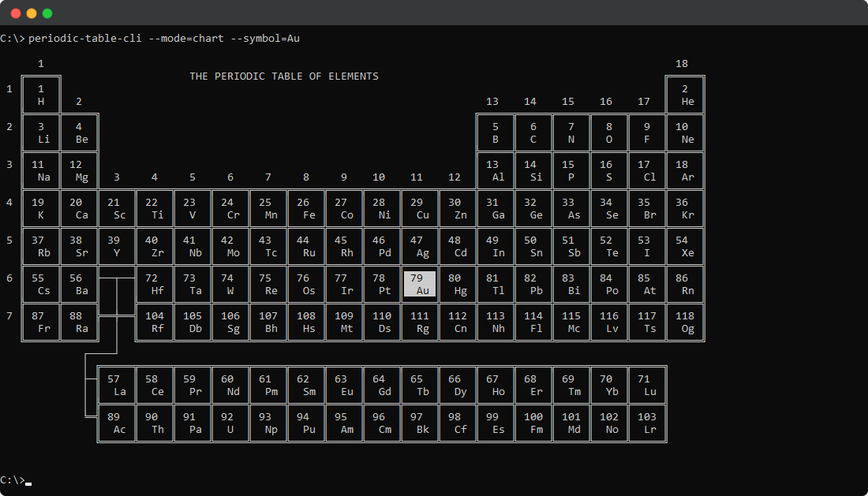Viewport: 868px width, 496px height.
Task: Click the Hydrogen element cell
Action: (41, 95)
